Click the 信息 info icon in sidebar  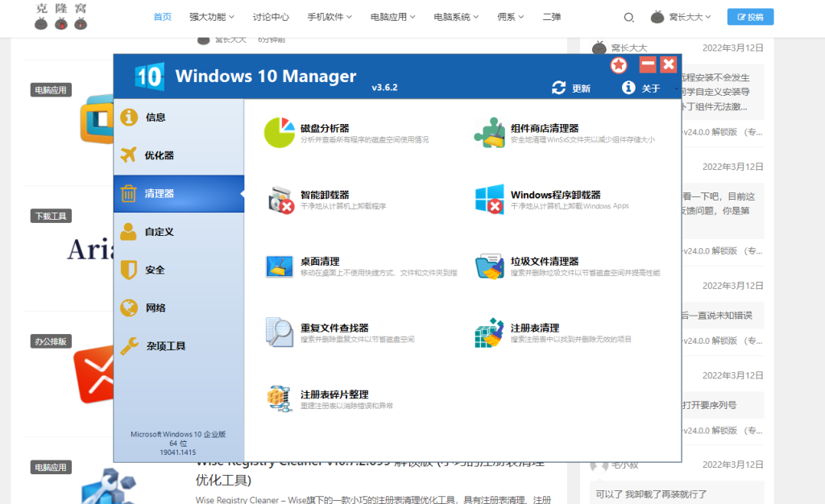pyautogui.click(x=129, y=117)
